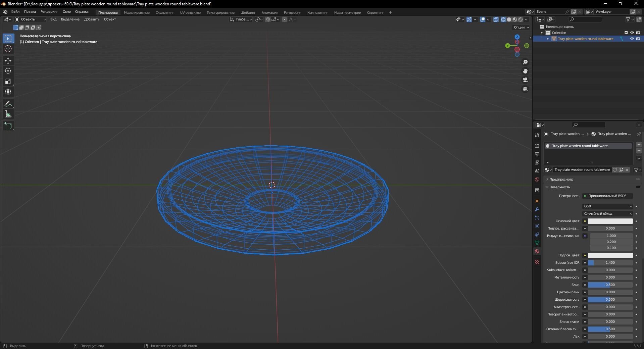Select the Cursor tool in the left toolbar
This screenshot has width=644, height=349.
(8, 49)
